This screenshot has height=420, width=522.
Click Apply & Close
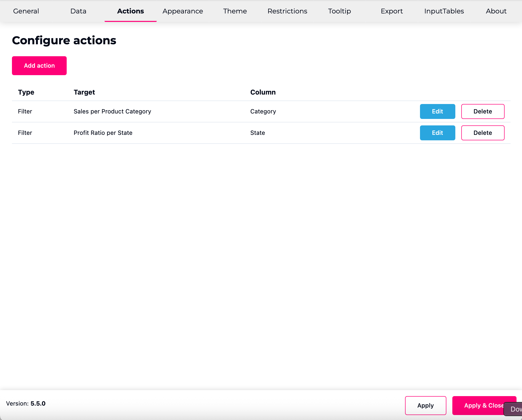478,405
